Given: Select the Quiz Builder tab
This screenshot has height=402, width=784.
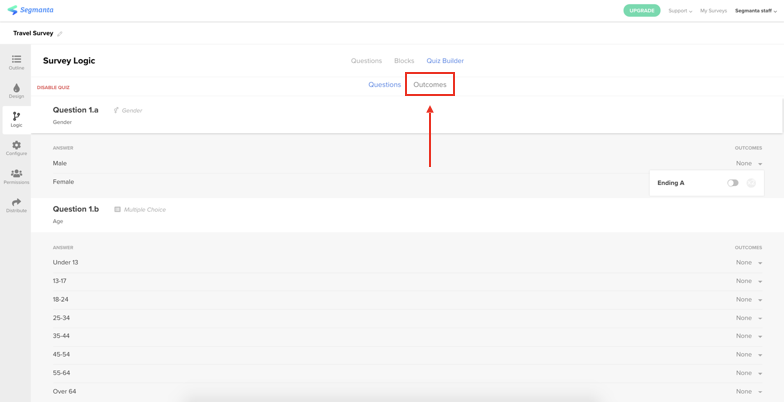Looking at the screenshot, I should point(445,61).
